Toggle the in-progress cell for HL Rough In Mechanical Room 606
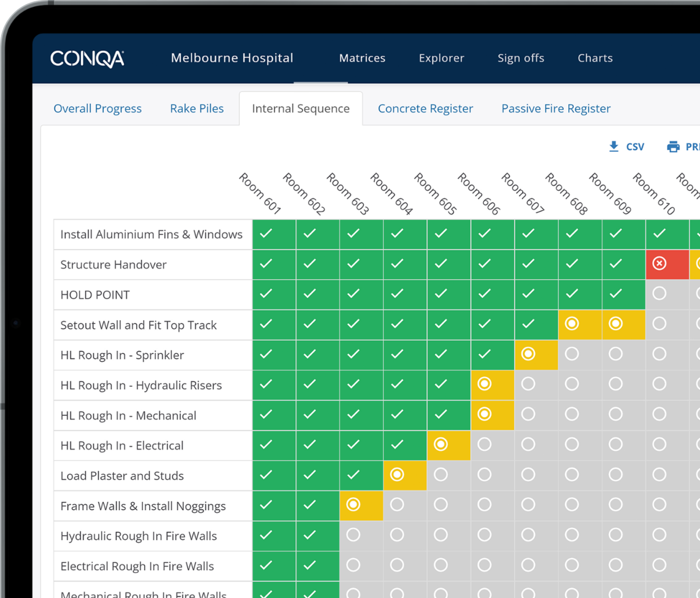Image resolution: width=700 pixels, height=598 pixels. pyautogui.click(x=484, y=414)
